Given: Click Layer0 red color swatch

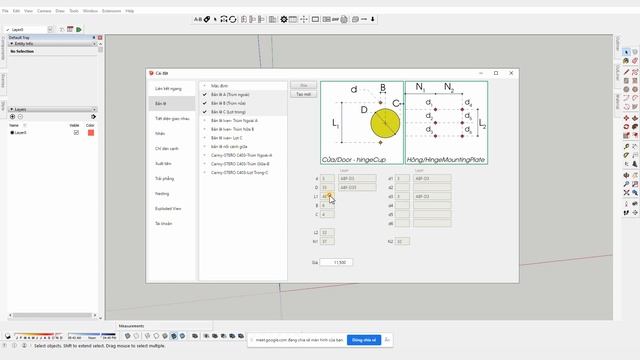Looking at the screenshot, I should (x=91, y=133).
